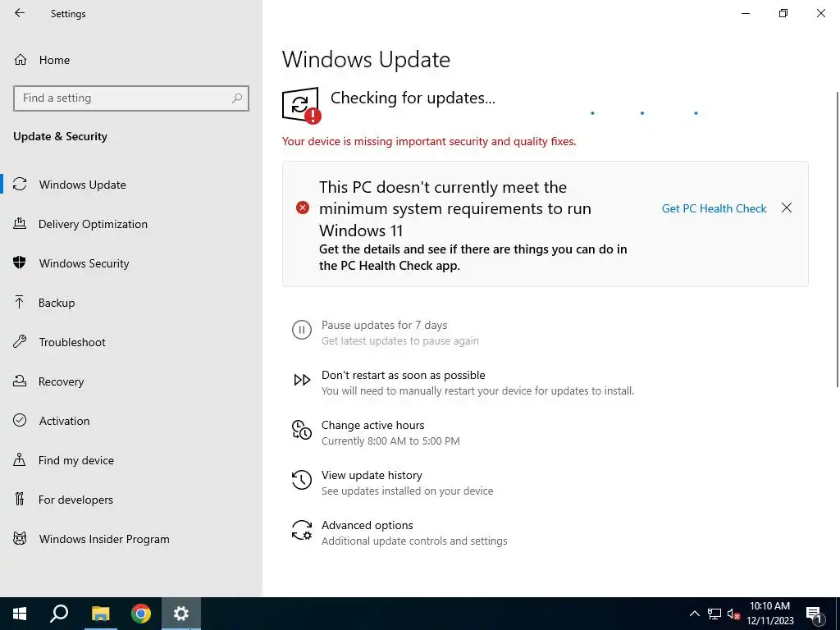Open Advanced options
840x630 pixels.
367,525
